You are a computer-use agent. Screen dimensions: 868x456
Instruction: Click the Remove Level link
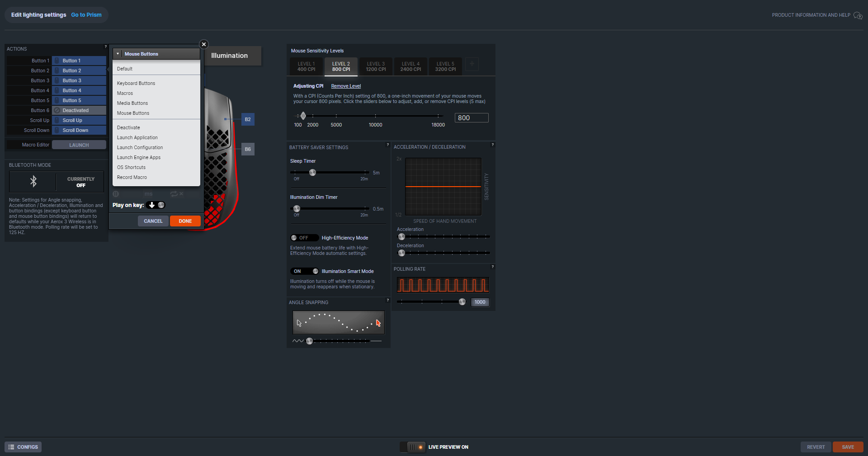[346, 86]
